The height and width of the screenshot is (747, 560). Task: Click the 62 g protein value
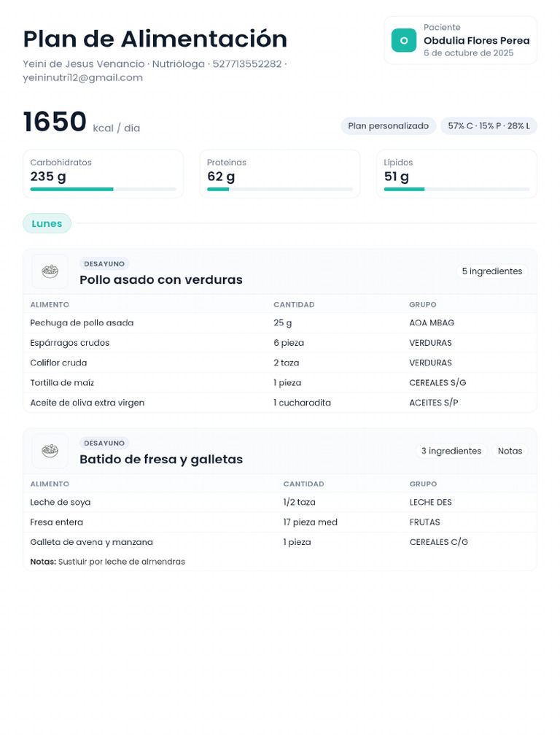221,177
